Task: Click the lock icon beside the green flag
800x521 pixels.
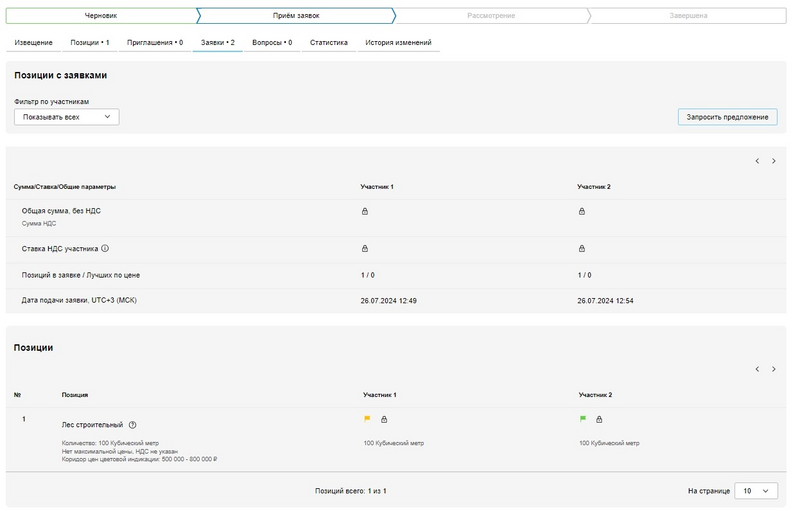Action: pyautogui.click(x=600, y=419)
